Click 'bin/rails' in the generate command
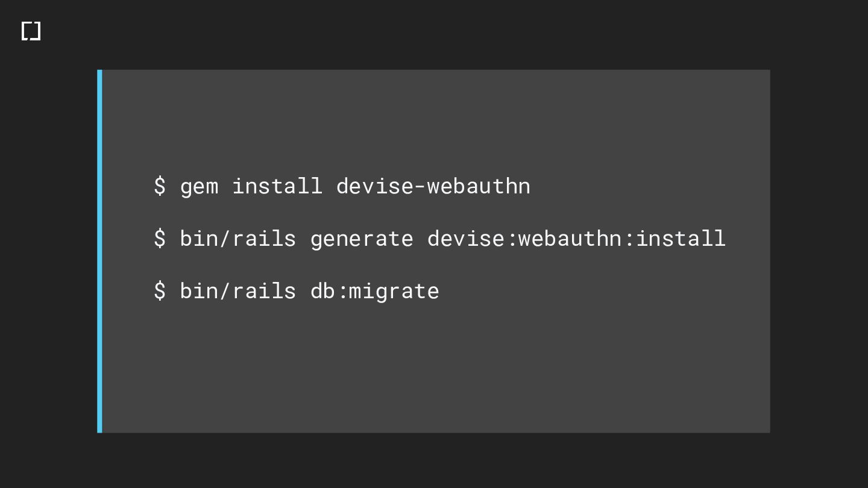 tap(238, 238)
